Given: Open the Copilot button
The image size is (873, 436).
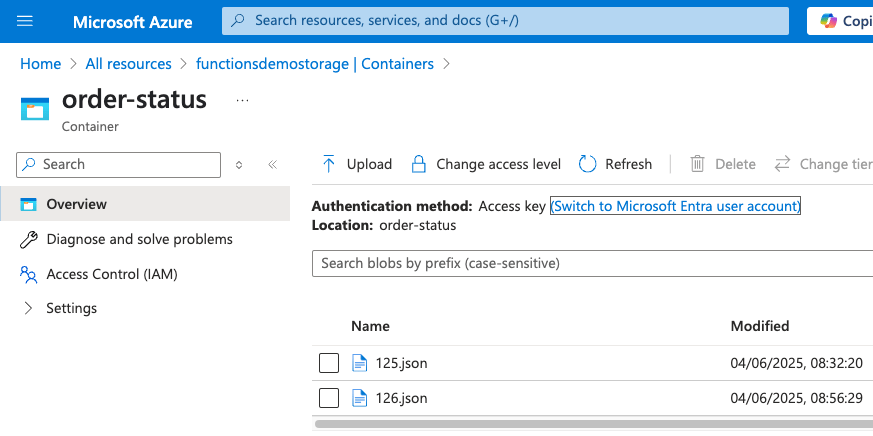Looking at the screenshot, I should click(x=841, y=21).
